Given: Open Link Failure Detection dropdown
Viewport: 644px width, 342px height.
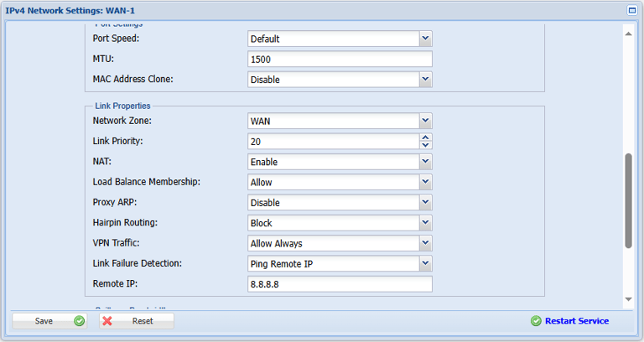Looking at the screenshot, I should (x=425, y=264).
